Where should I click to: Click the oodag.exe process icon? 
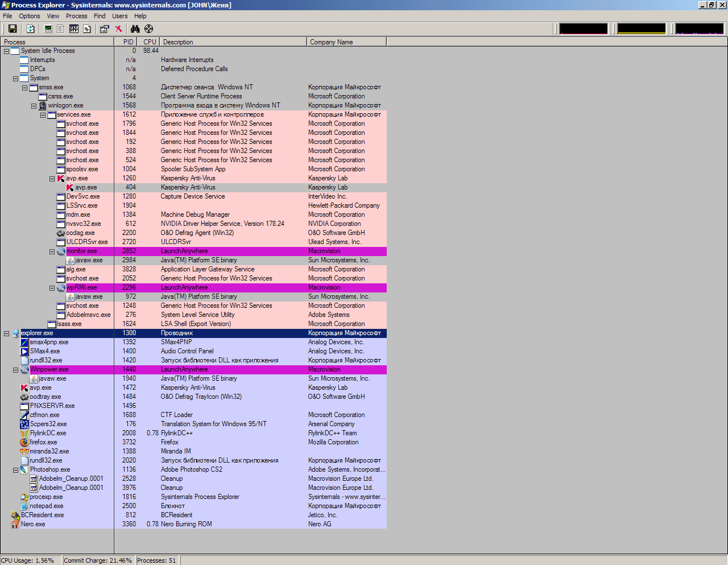pyautogui.click(x=61, y=233)
